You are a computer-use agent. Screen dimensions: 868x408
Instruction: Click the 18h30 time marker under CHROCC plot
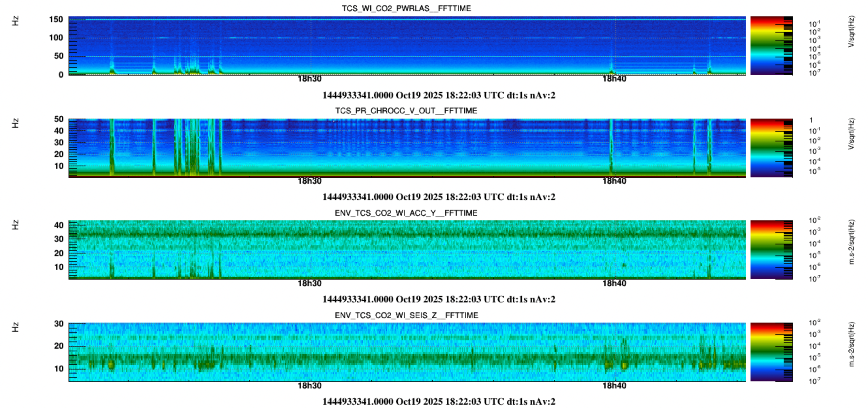click(x=309, y=181)
